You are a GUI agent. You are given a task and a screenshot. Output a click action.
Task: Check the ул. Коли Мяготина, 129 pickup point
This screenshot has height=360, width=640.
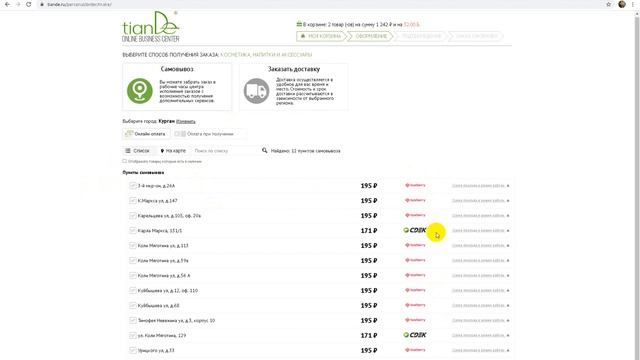pyautogui.click(x=133, y=335)
